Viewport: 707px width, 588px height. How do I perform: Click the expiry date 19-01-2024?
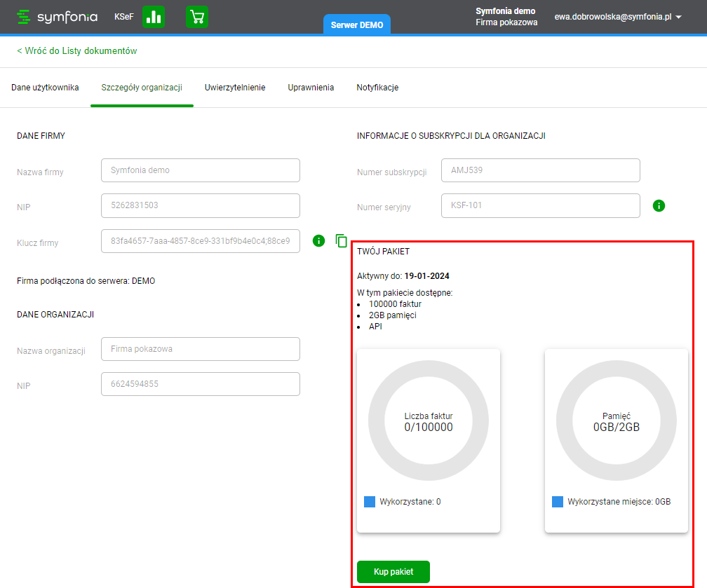click(426, 276)
